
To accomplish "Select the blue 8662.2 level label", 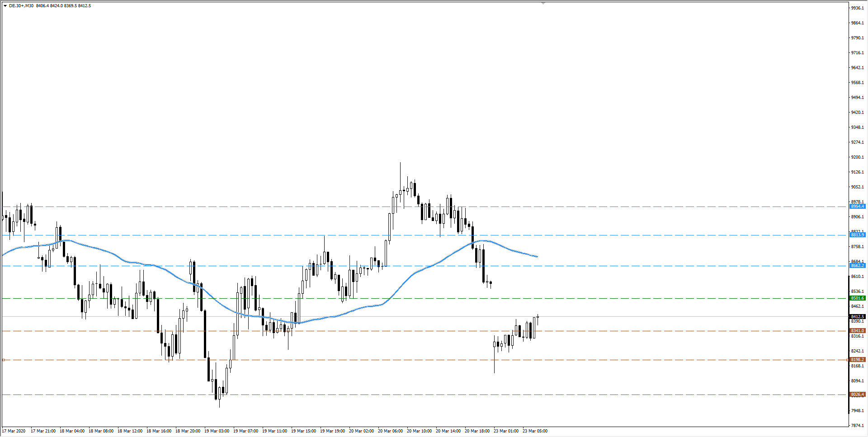I will [x=857, y=266].
